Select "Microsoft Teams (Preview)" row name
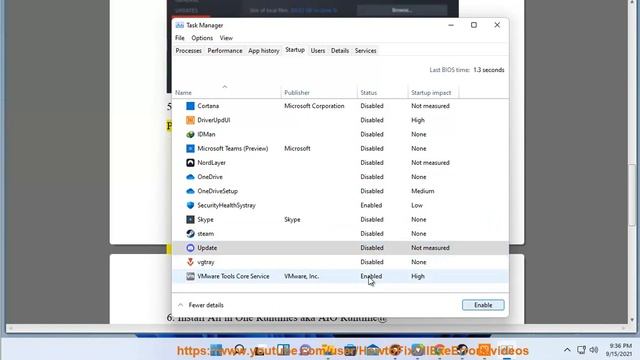This screenshot has width=640, height=360. [x=233, y=149]
